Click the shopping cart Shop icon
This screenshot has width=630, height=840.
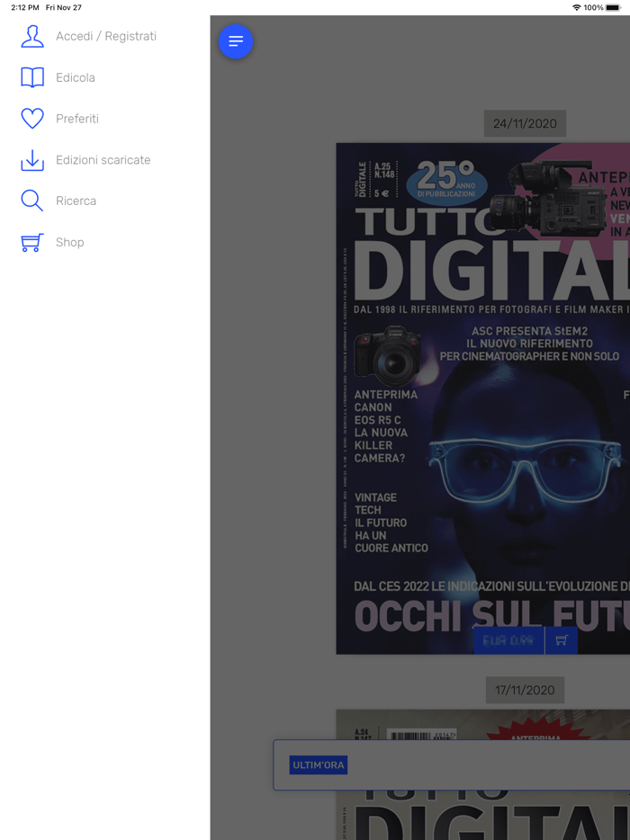tap(32, 242)
